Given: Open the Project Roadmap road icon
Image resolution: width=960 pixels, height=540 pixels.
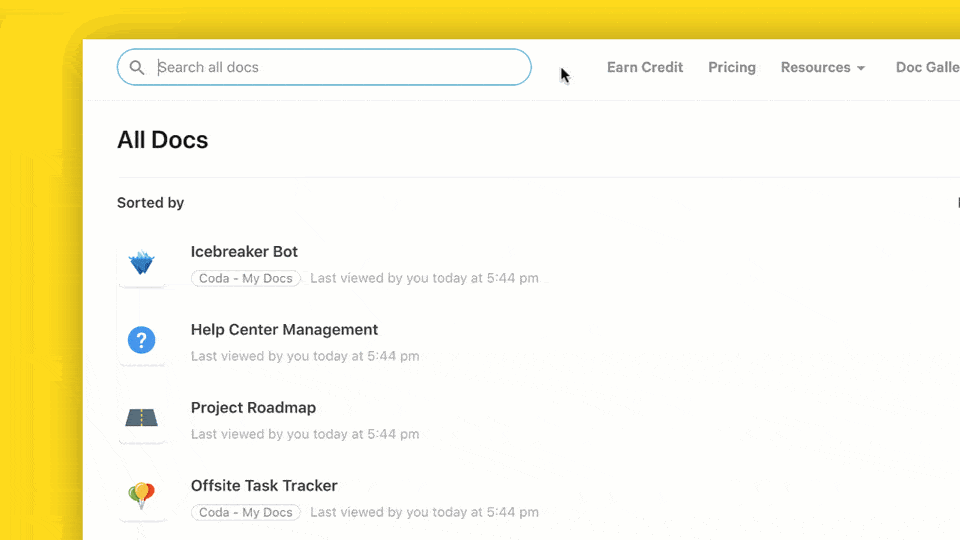Looking at the screenshot, I should coord(141,418).
